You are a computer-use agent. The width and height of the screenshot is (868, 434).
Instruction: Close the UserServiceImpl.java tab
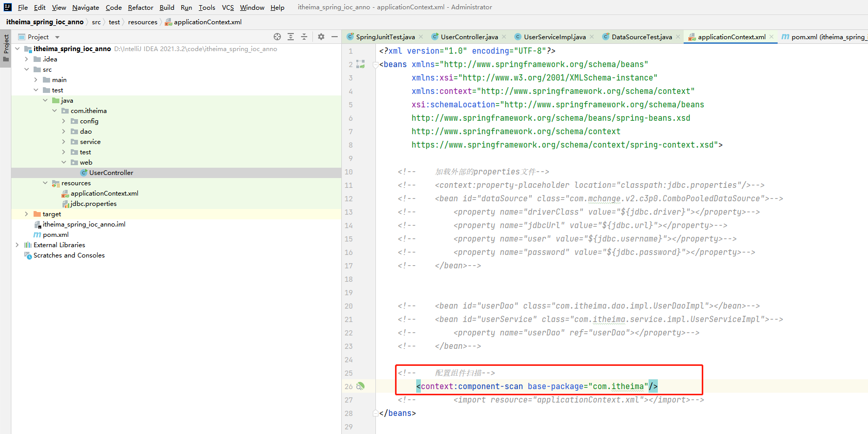pos(592,37)
